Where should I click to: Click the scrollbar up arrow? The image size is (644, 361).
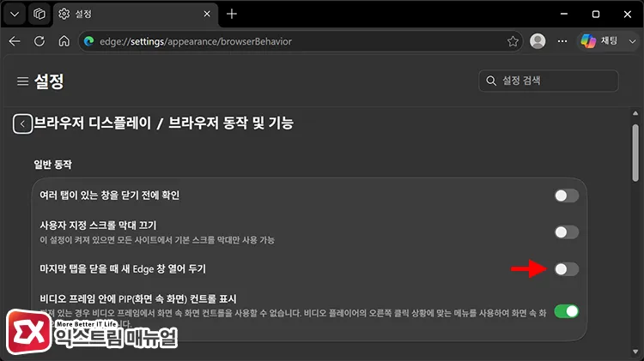(x=635, y=113)
